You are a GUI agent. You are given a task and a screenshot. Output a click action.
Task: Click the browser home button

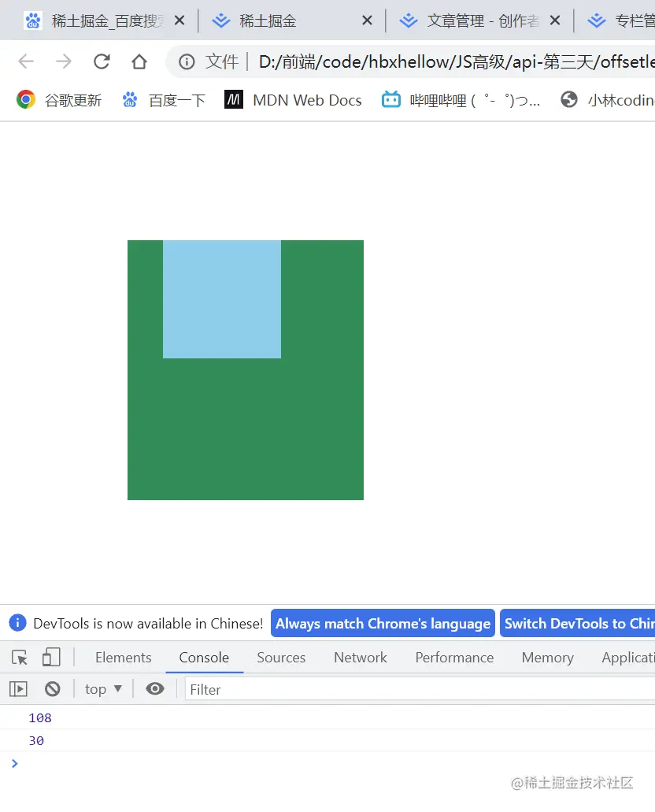coord(137,61)
